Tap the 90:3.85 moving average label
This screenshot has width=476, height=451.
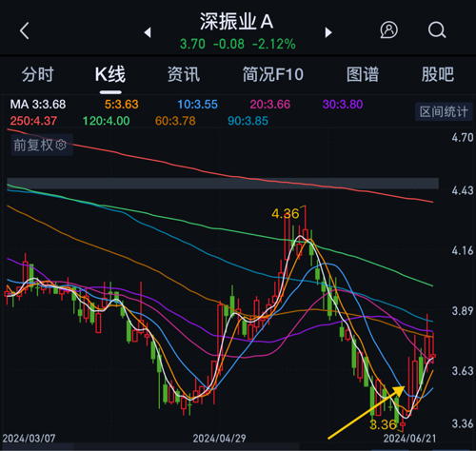248,121
